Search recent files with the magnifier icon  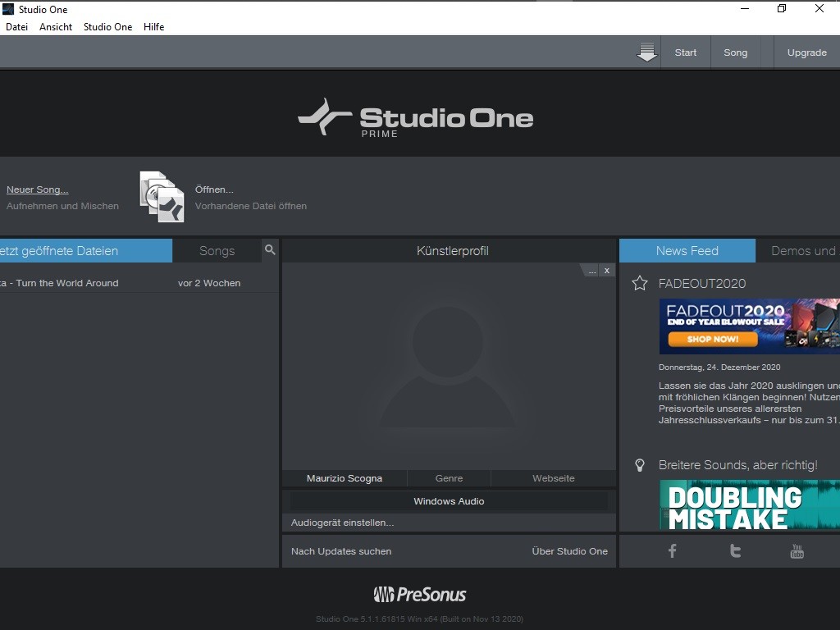tap(270, 249)
